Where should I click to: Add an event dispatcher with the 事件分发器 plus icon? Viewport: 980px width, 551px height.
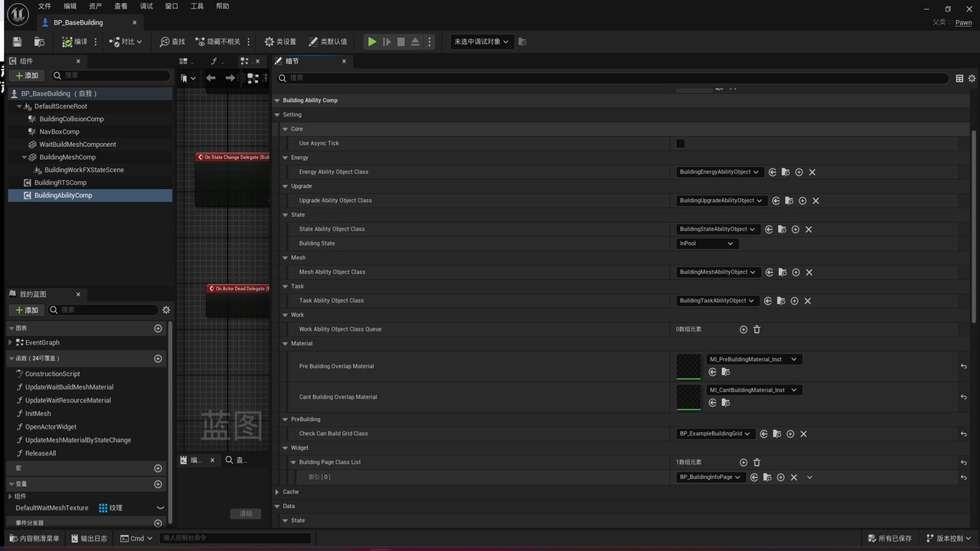[x=158, y=523]
